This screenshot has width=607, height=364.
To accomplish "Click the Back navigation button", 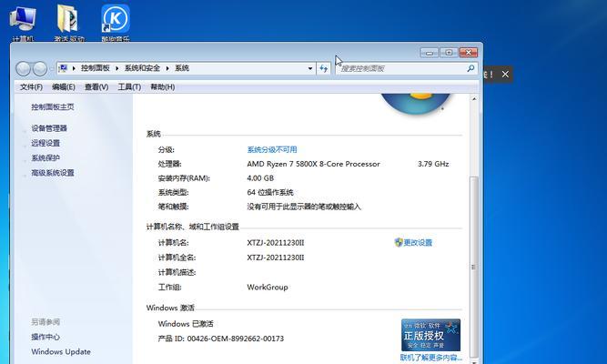I will [24, 69].
